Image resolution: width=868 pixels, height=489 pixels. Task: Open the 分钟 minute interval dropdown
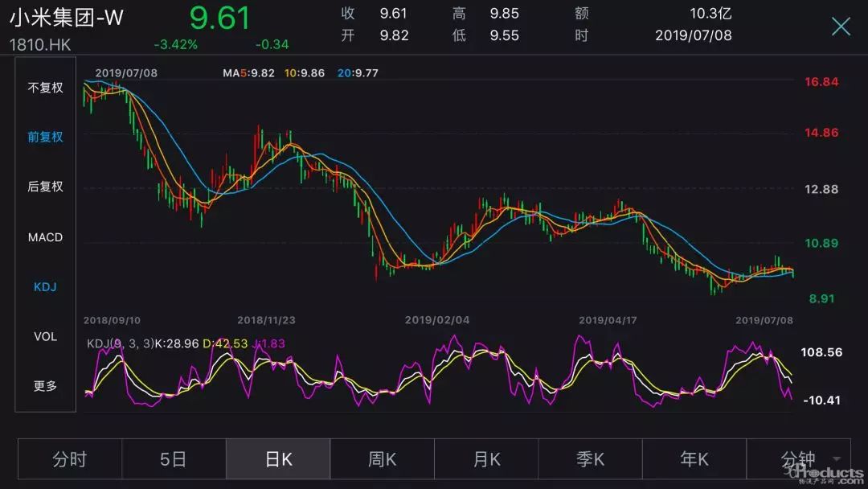[804, 459]
